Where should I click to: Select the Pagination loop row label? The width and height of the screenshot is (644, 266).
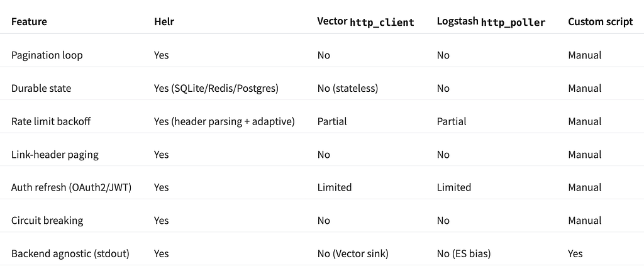pos(47,55)
